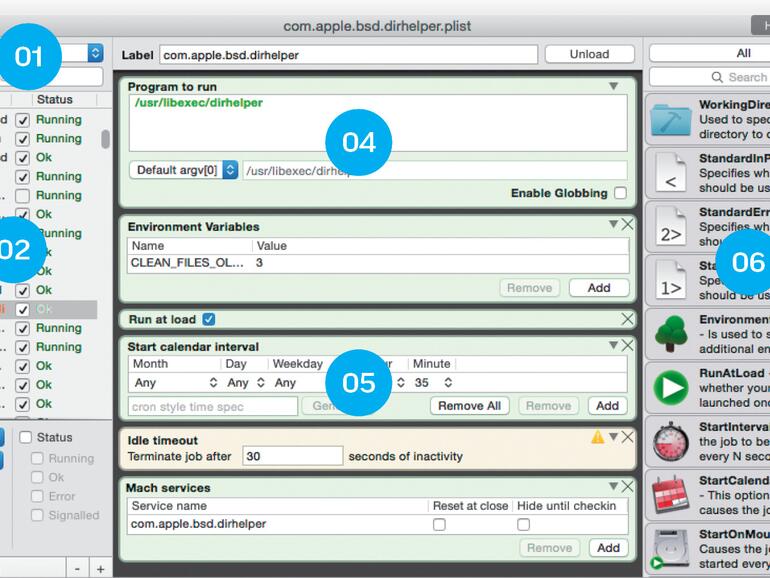Remove the Idle timeout section with X
Screen dimensions: 770x578
[x=627, y=437]
